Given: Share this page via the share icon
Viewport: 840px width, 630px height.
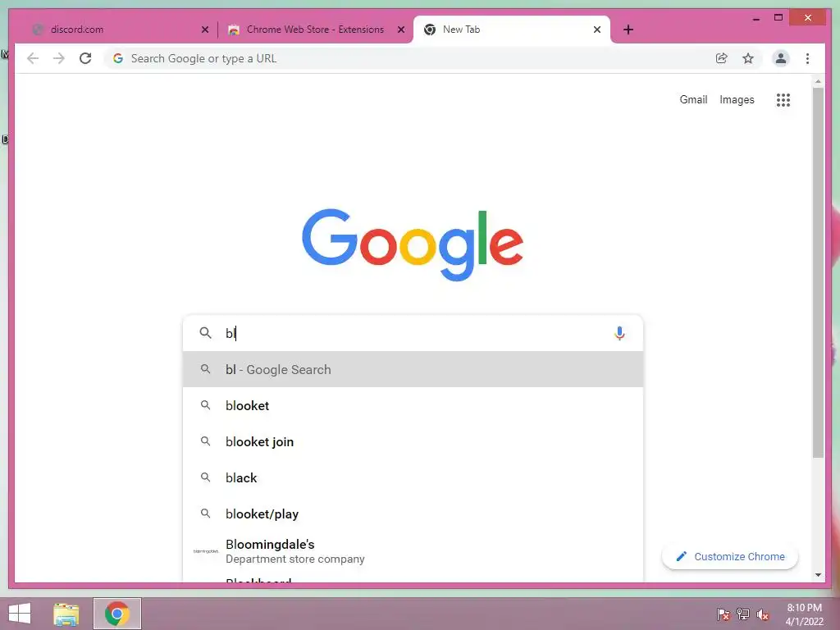Looking at the screenshot, I should [722, 58].
